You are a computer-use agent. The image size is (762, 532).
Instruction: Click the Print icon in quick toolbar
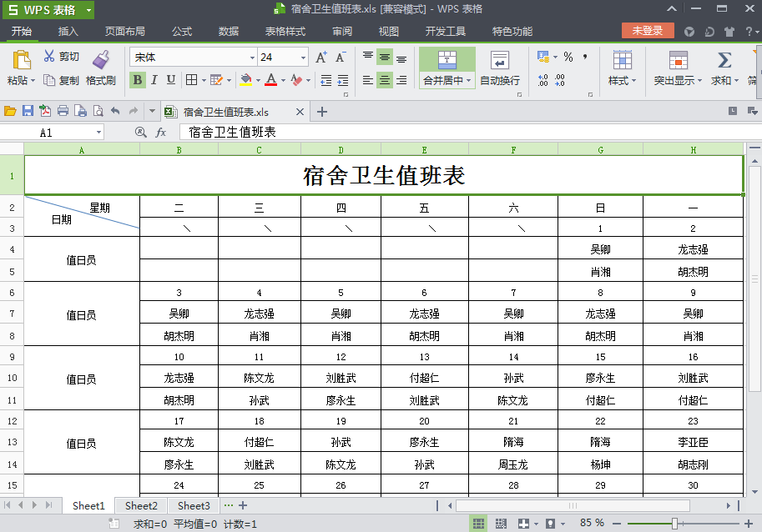63,111
